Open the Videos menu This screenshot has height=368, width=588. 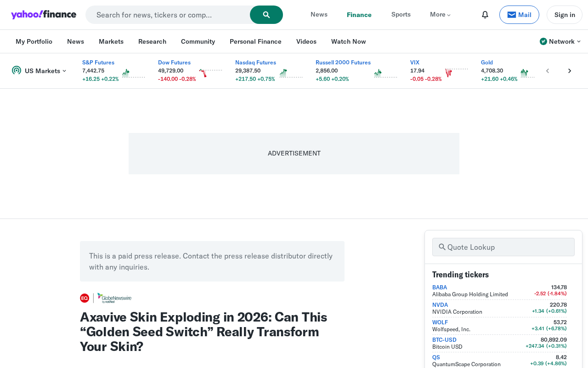pyautogui.click(x=306, y=41)
